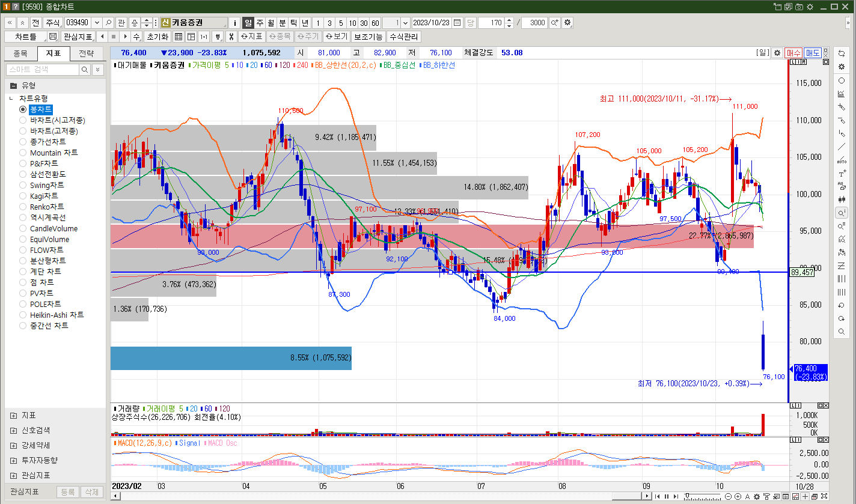Viewport: 856px width, 504px height.
Task: Click the 1+1 chart split icon
Action: 204,37
